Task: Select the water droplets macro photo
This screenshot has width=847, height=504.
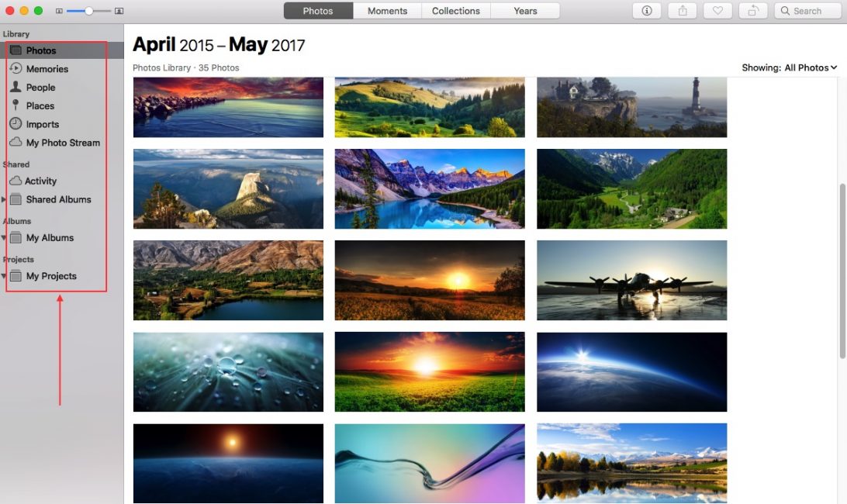Action: (229, 371)
